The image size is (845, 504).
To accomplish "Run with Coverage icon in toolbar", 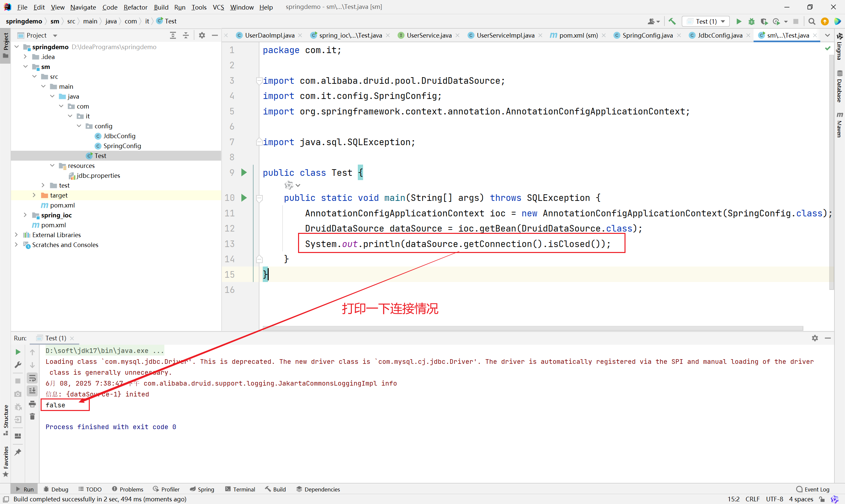I will 764,21.
